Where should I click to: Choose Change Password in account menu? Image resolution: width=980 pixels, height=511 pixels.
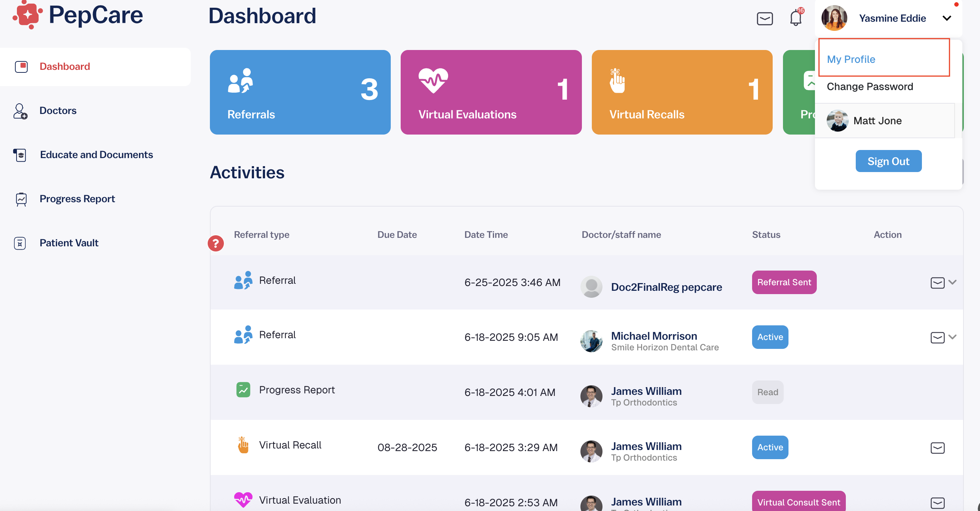(x=869, y=86)
